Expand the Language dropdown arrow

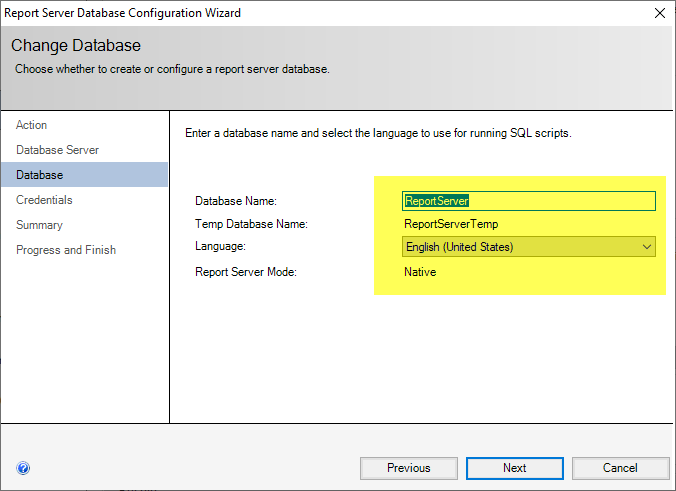point(646,247)
